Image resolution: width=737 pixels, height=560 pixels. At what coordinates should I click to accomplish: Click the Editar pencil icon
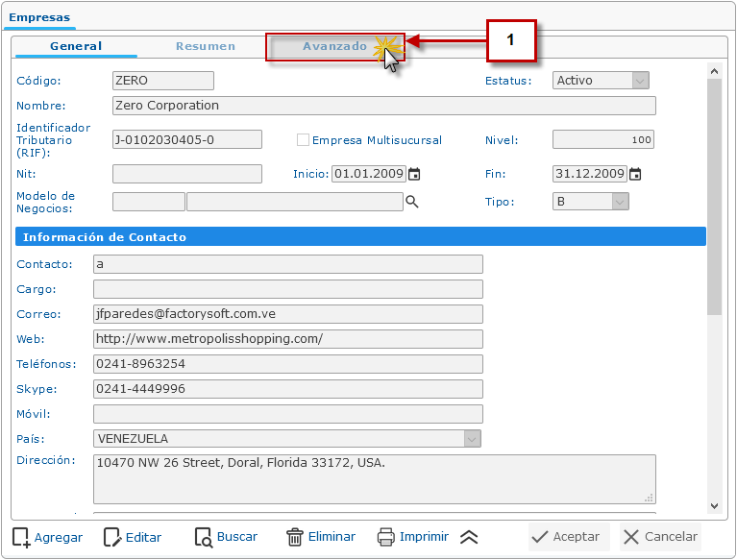coord(112,537)
